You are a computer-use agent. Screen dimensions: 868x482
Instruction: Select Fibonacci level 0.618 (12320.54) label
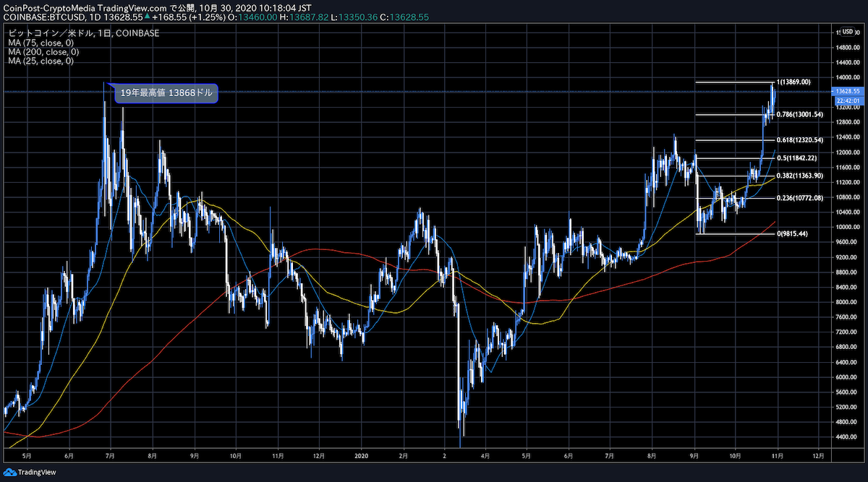799,140
